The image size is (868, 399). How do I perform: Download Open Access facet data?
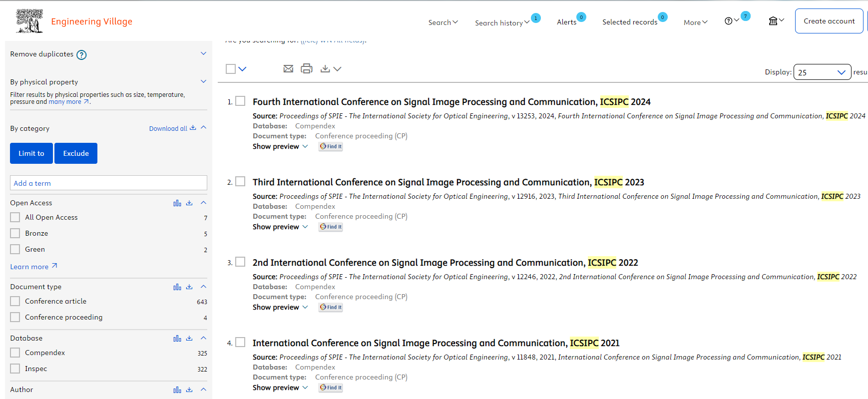pos(189,203)
